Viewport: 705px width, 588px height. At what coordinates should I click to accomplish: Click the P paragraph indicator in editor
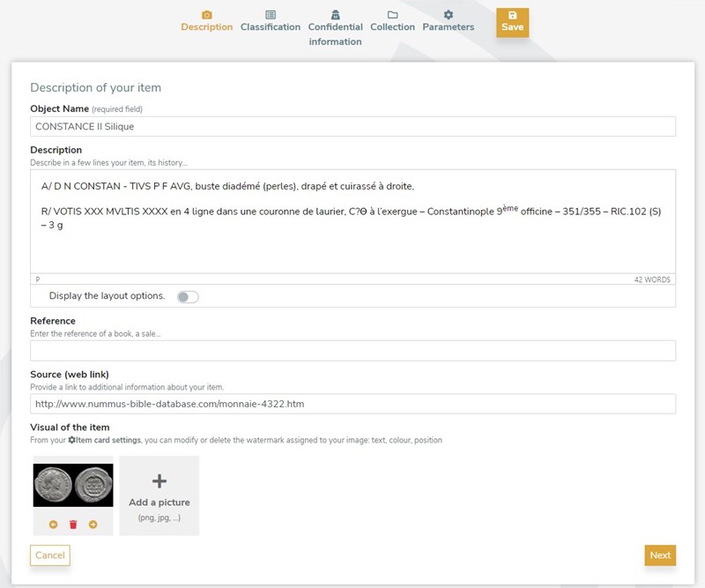pyautogui.click(x=38, y=279)
